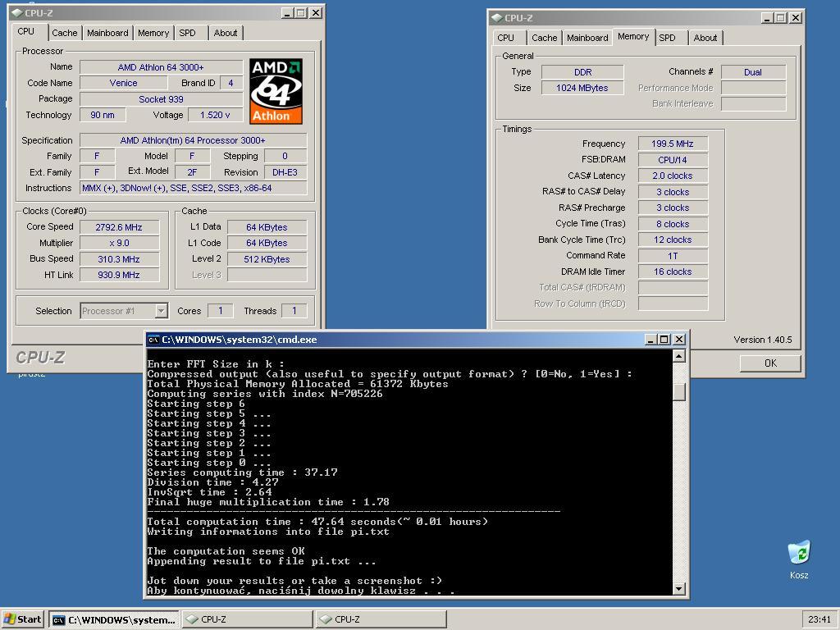Image resolution: width=840 pixels, height=630 pixels.
Task: Click Cycle Time (Tras) value 8 clocks
Action: 673,224
